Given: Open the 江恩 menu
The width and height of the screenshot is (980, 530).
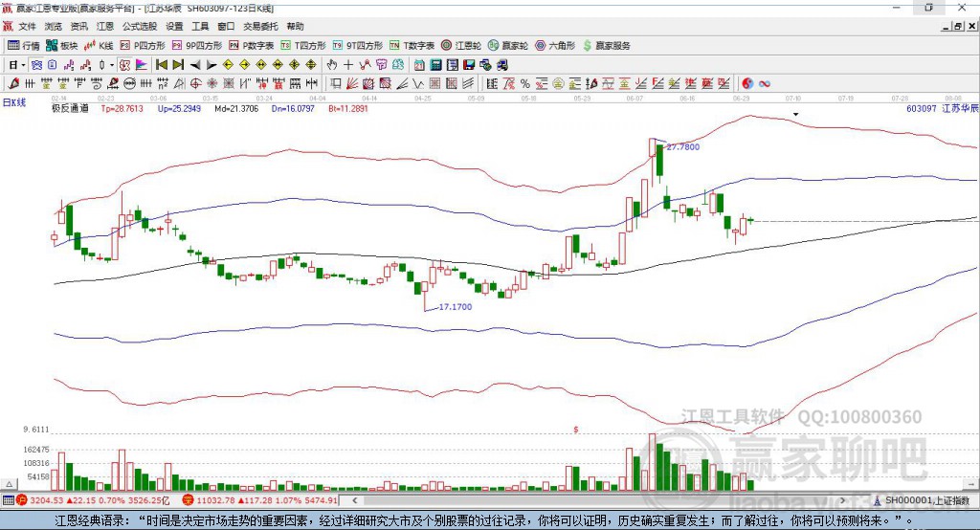Looking at the screenshot, I should tap(105, 26).
